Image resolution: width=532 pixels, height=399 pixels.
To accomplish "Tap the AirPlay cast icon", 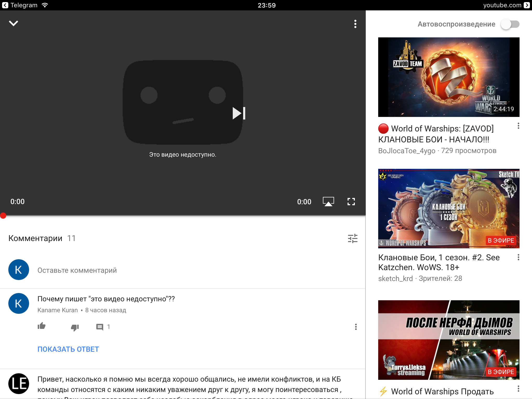I will click(328, 202).
